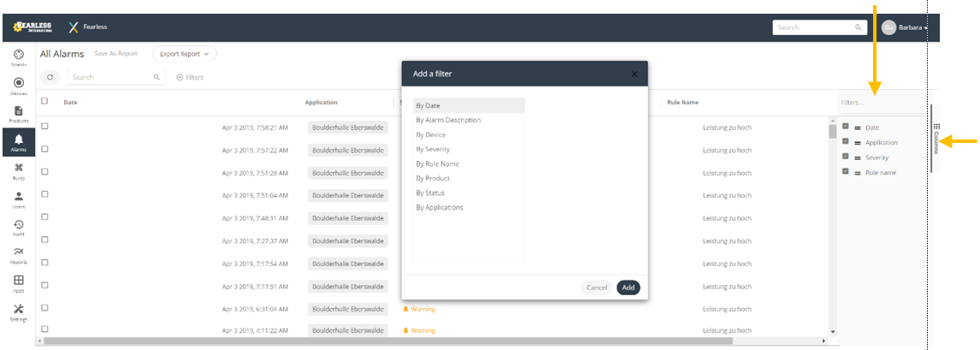980x350 pixels.
Task: Open the Barbara user account menu
Action: (906, 27)
